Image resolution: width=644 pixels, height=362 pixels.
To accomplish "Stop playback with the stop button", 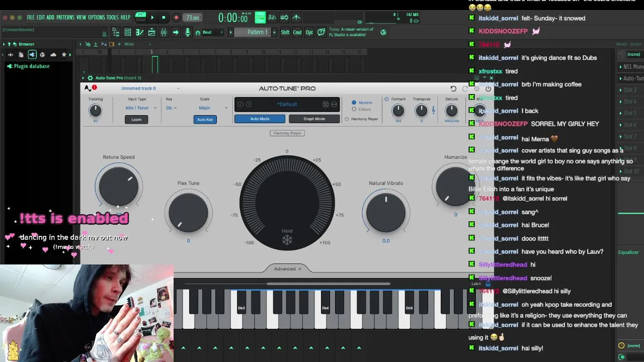I will point(164,18).
